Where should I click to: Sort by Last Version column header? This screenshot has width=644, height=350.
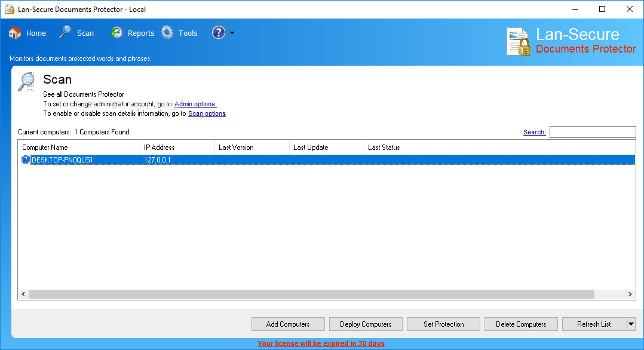pyautogui.click(x=252, y=148)
